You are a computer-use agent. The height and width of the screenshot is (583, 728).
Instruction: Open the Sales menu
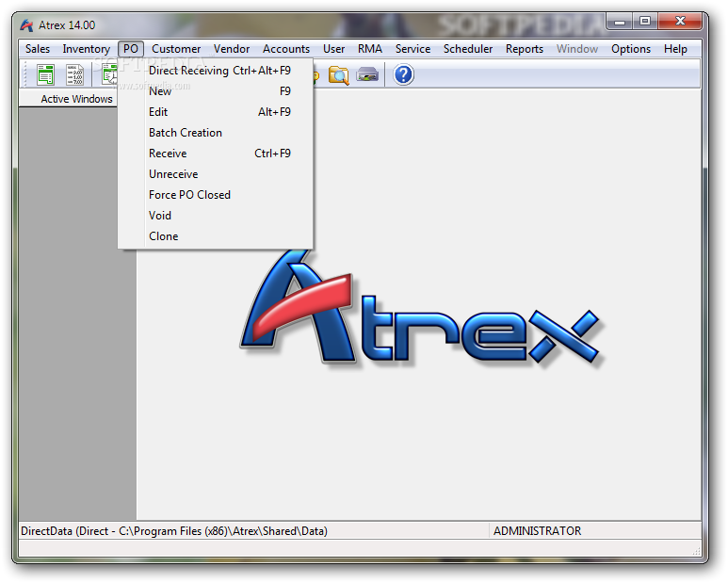(x=38, y=49)
